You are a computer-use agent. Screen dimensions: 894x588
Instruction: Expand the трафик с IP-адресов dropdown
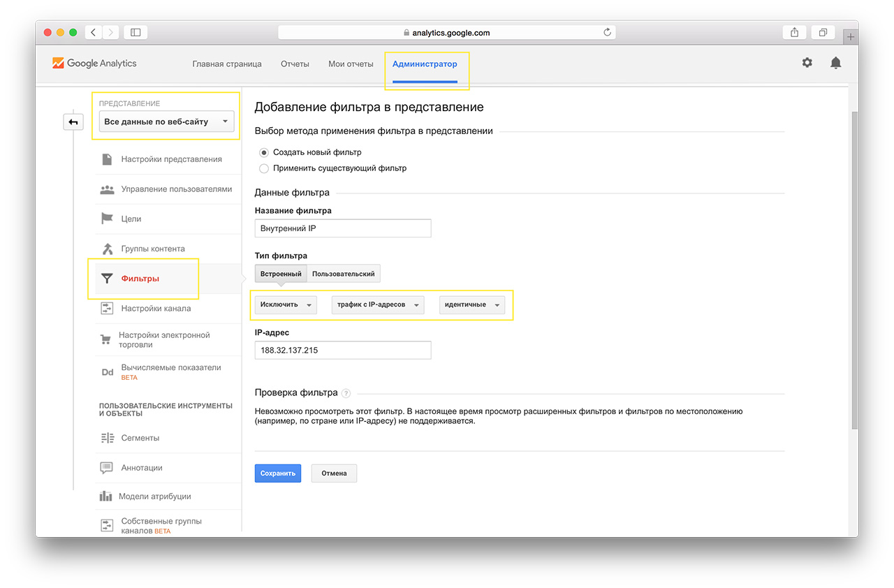(x=377, y=305)
